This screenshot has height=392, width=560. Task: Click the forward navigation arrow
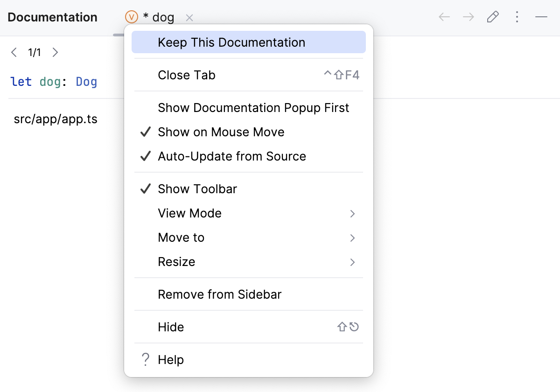(x=468, y=17)
